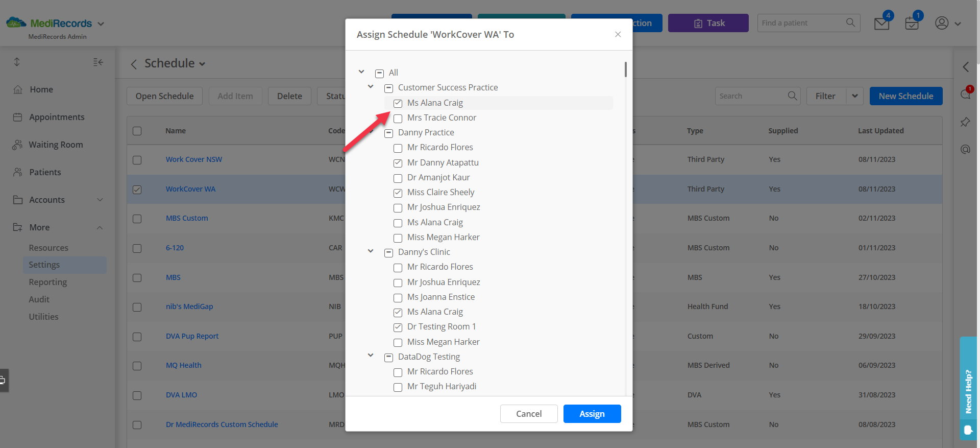
Task: Click the search magnifier in Find a patient
Action: click(850, 22)
